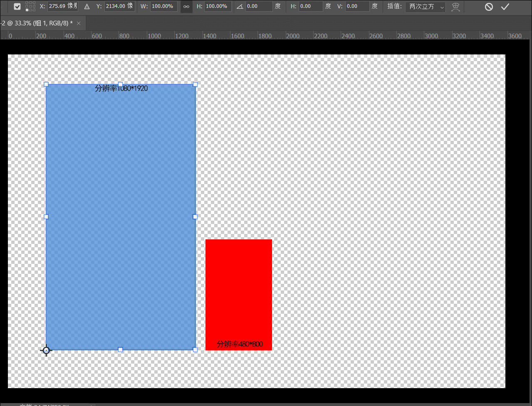
Task: Select the document tab 组 1, RGB/8
Action: [x=37, y=23]
